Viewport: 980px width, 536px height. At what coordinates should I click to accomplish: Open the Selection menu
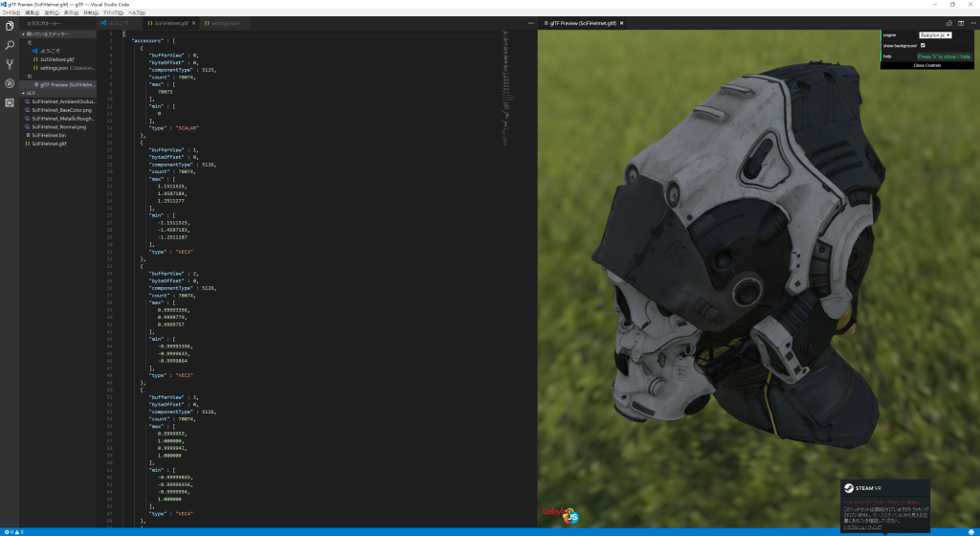tap(52, 12)
